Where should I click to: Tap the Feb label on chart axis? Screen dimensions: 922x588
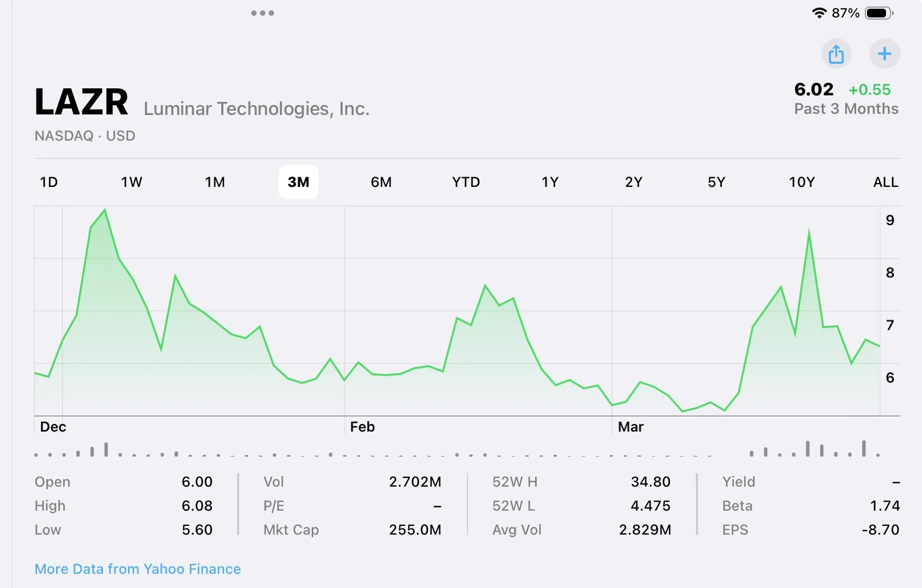362,427
